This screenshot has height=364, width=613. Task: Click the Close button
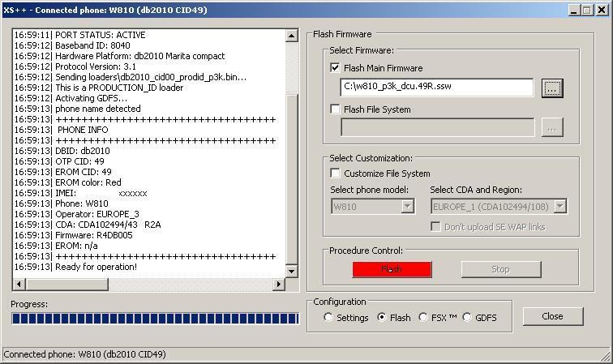552,316
